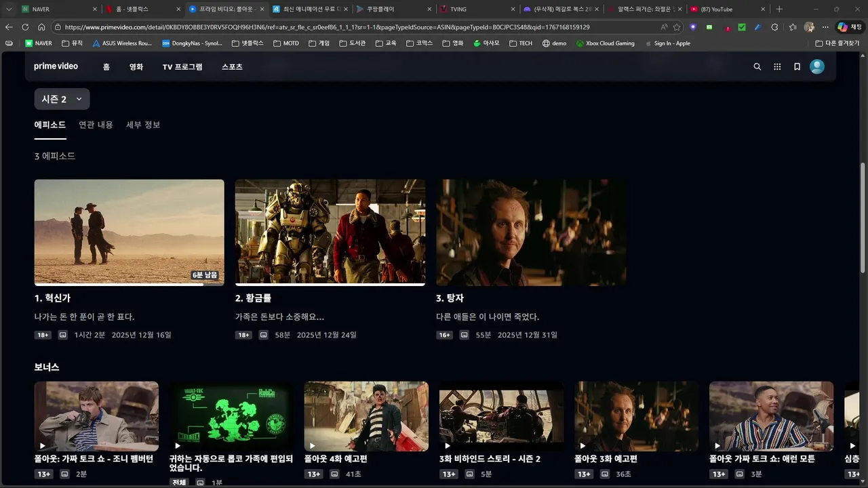Open episode title 2. 황금률
This screenshot has width=868, height=488.
[x=253, y=298]
